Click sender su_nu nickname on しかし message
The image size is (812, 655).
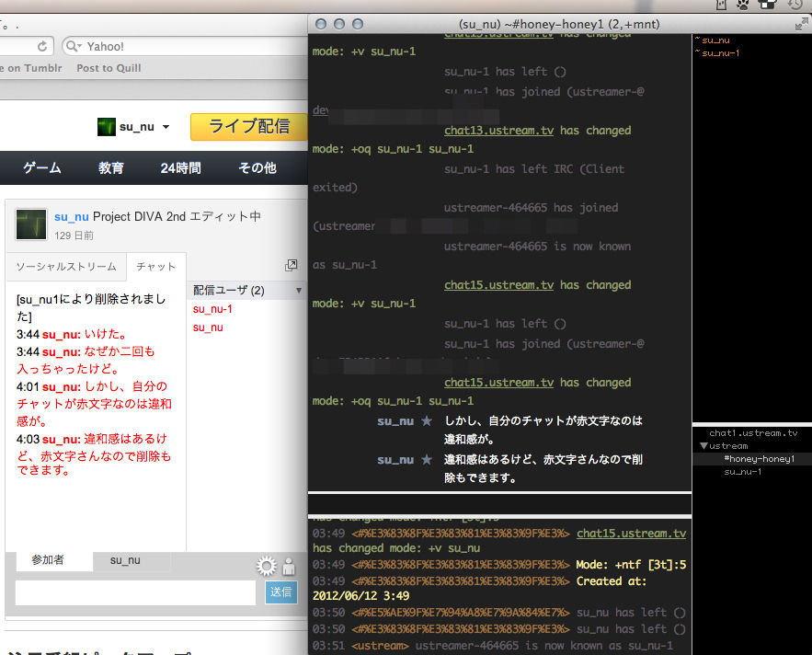pyautogui.click(x=395, y=421)
